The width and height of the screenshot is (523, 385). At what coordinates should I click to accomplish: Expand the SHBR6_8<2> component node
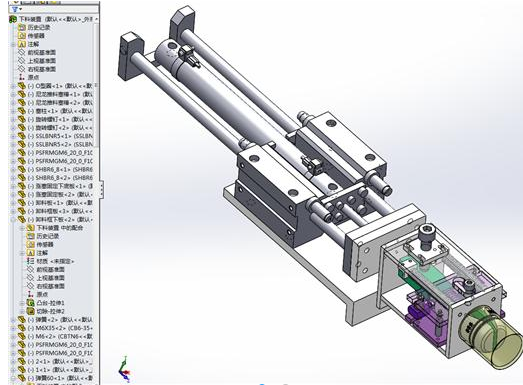[13, 178]
